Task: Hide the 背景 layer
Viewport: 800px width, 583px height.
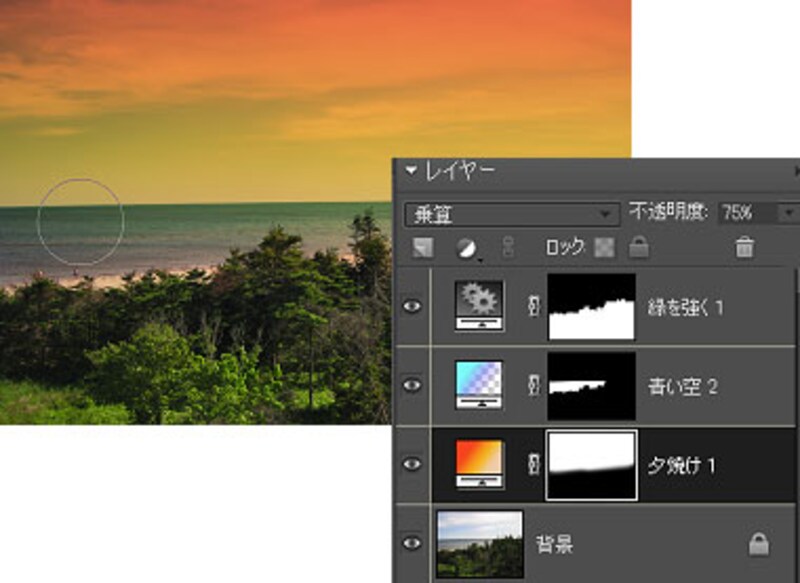Action: [x=412, y=543]
